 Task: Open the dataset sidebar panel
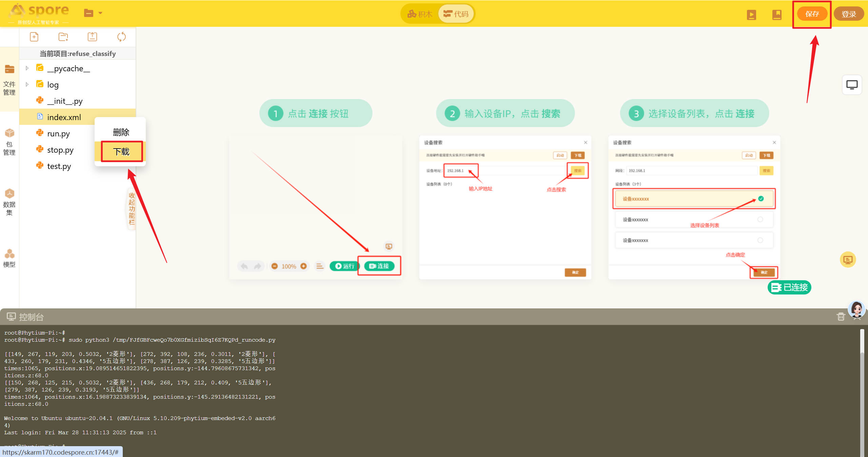click(x=9, y=202)
